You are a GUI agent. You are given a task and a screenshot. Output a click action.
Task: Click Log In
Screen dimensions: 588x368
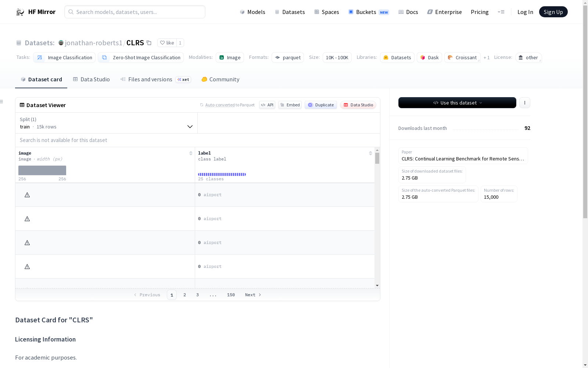pyautogui.click(x=525, y=12)
